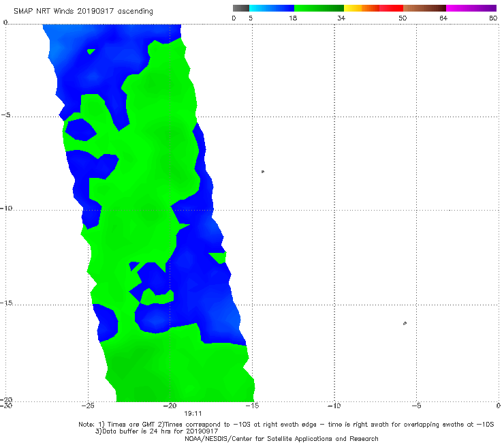Click the cyan-to-blue colorbar segment

tap(272, 8)
